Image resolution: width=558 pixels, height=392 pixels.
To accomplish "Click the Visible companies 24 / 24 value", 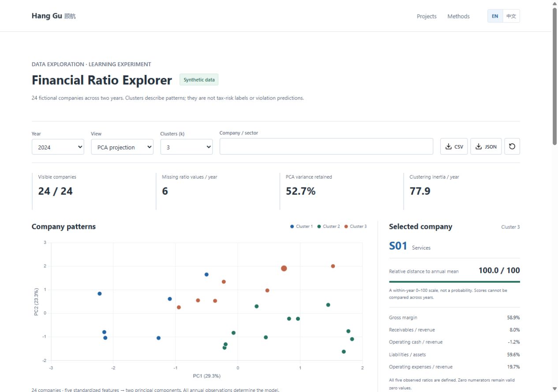I will click(x=55, y=191).
